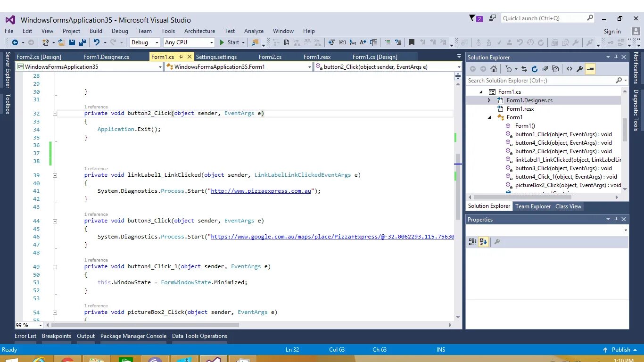Open the Analyze menu
Viewport: 644px width, 362px height.
[x=254, y=31]
